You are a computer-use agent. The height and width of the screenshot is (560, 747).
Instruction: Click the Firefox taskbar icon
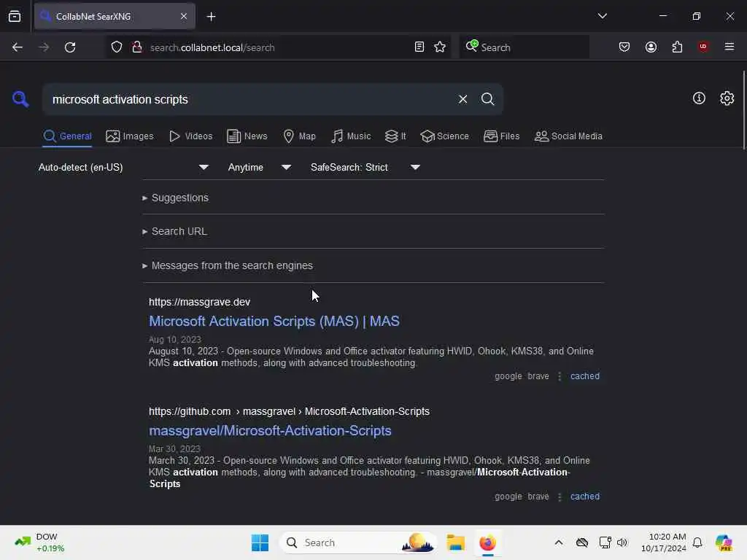487,542
